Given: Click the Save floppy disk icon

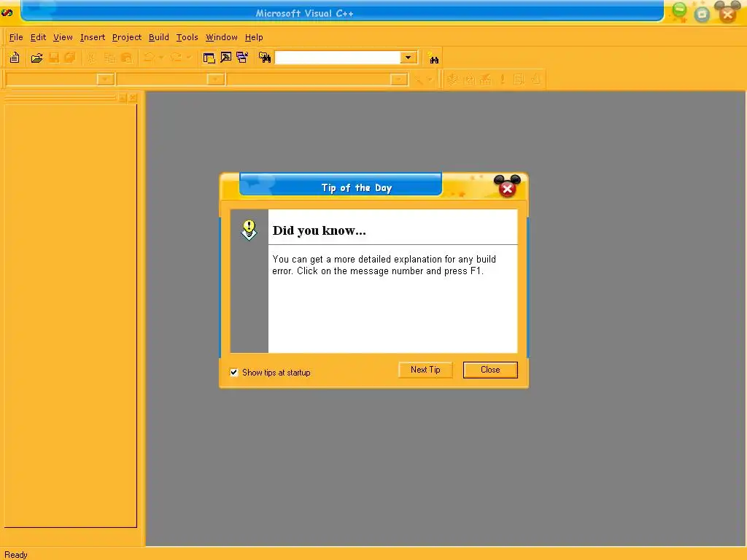Looking at the screenshot, I should (x=54, y=58).
